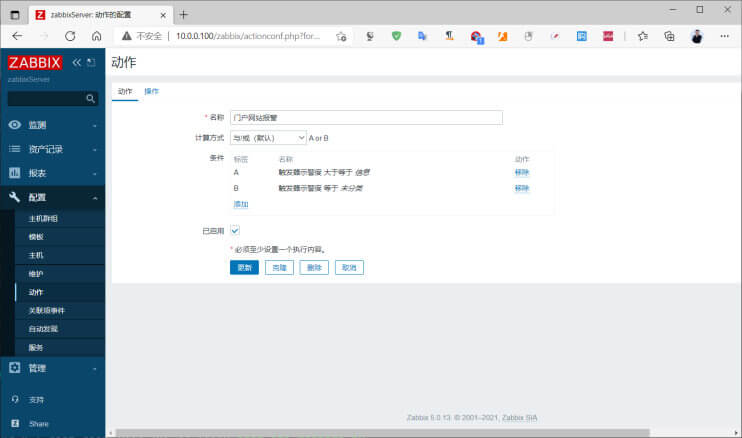
Task: Click Share link in sidebar
Action: click(39, 424)
